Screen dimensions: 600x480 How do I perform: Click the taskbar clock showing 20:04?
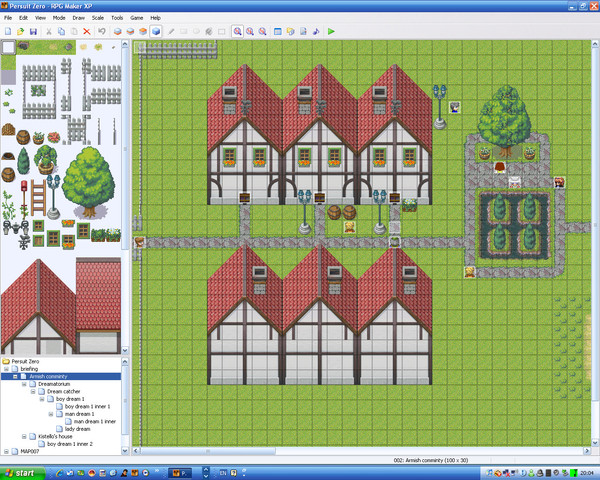pyautogui.click(x=587, y=473)
